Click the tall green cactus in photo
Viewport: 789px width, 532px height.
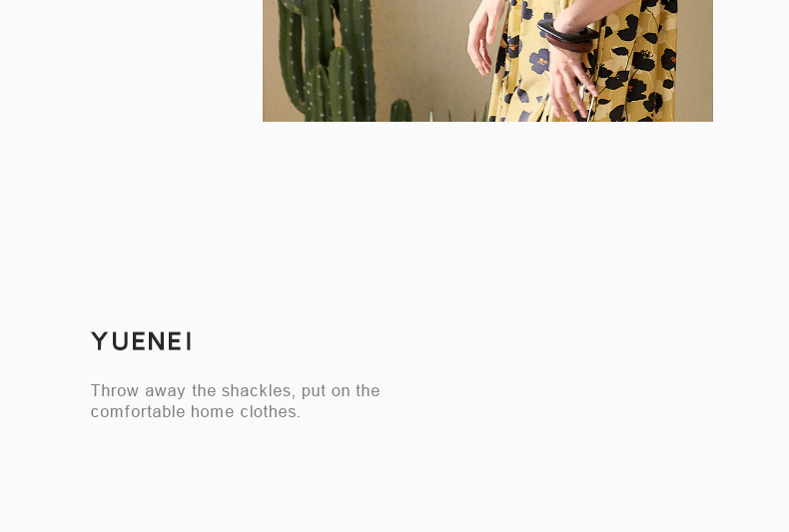(x=327, y=60)
